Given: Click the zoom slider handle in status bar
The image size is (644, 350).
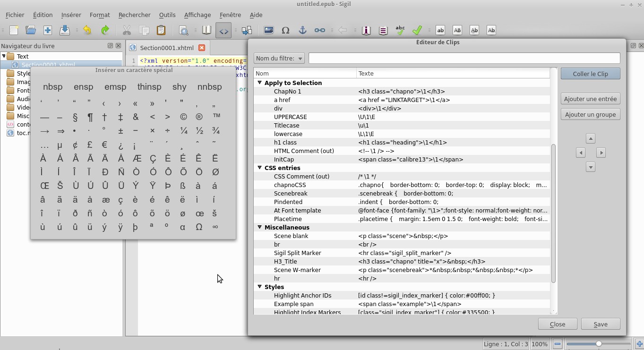Looking at the screenshot, I should [599, 344].
